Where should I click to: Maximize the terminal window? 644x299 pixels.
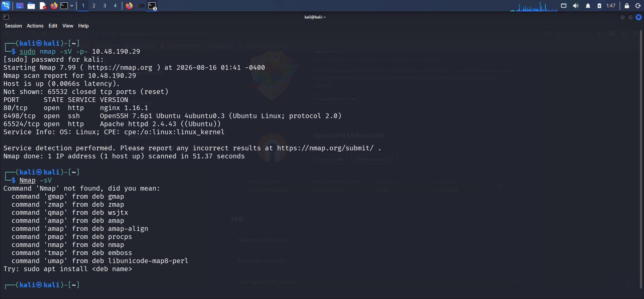tap(631, 17)
